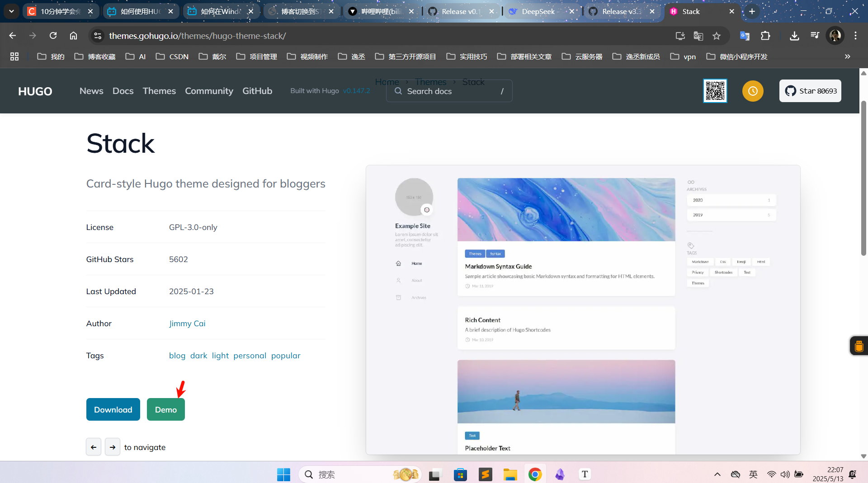The height and width of the screenshot is (483, 868).
Task: Open the personal tag link
Action: pyautogui.click(x=250, y=356)
